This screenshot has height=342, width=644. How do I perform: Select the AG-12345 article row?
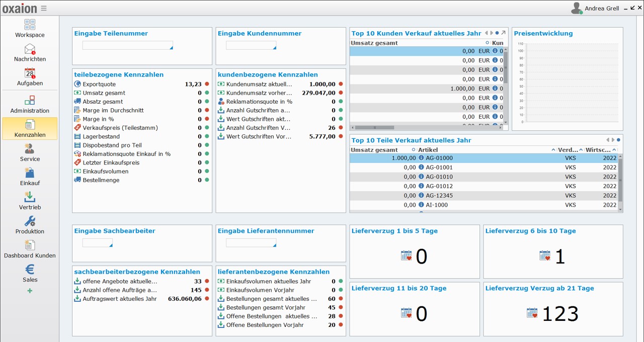click(484, 196)
